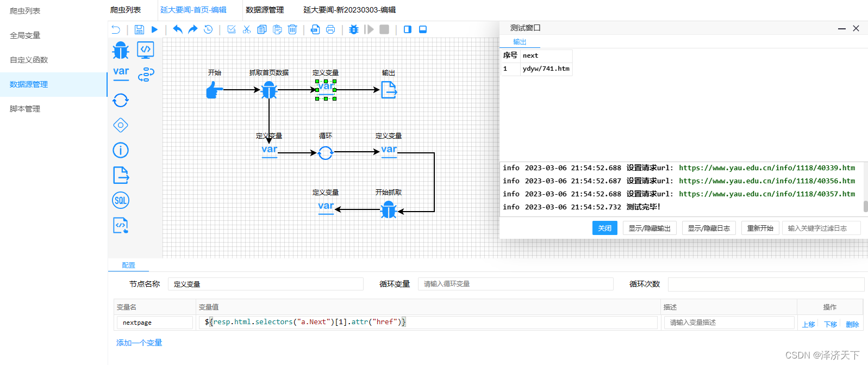Screen dimensions: 868x365
Task: Click the 循环变量 input field
Action: click(x=515, y=284)
